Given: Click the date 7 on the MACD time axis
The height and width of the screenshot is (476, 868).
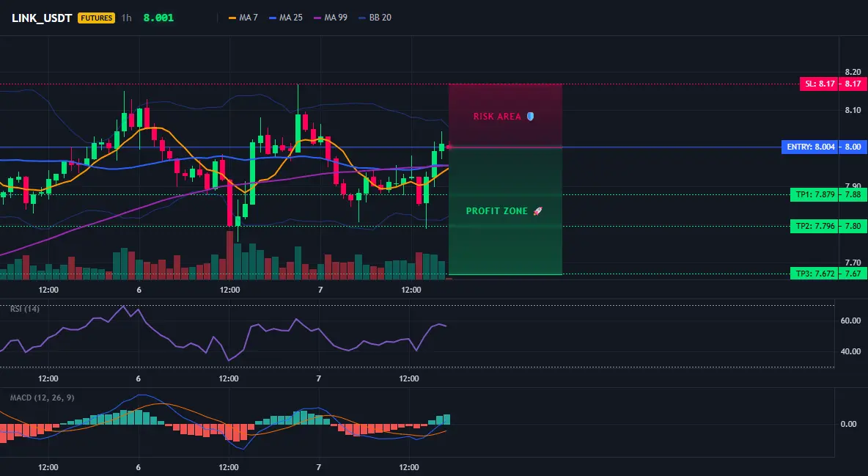Looking at the screenshot, I should click(319, 467).
